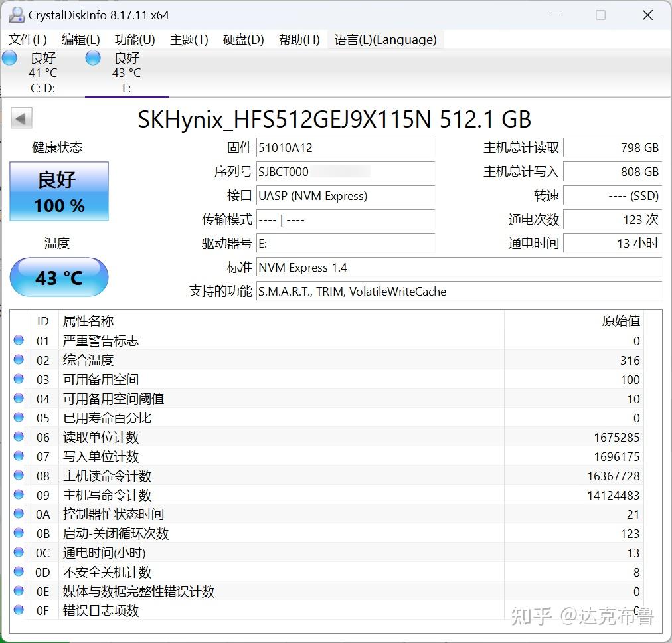
Task: Open the 功能(U) menu
Action: [x=133, y=39]
